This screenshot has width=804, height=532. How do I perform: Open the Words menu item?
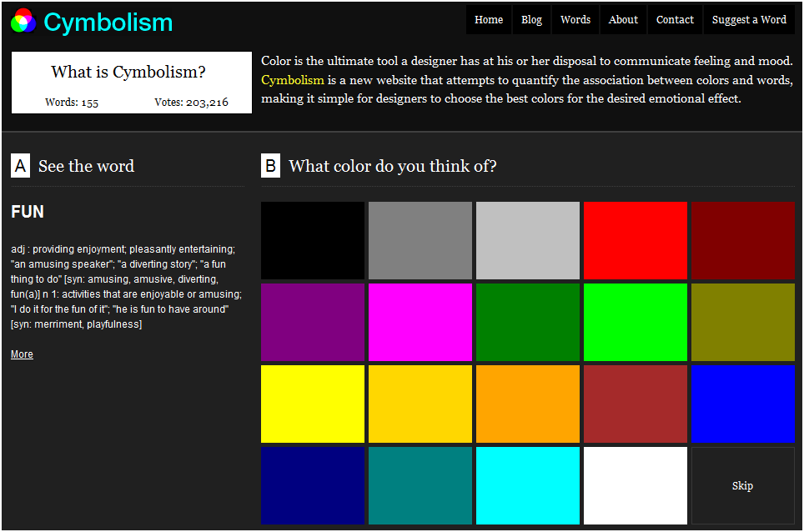575,19
